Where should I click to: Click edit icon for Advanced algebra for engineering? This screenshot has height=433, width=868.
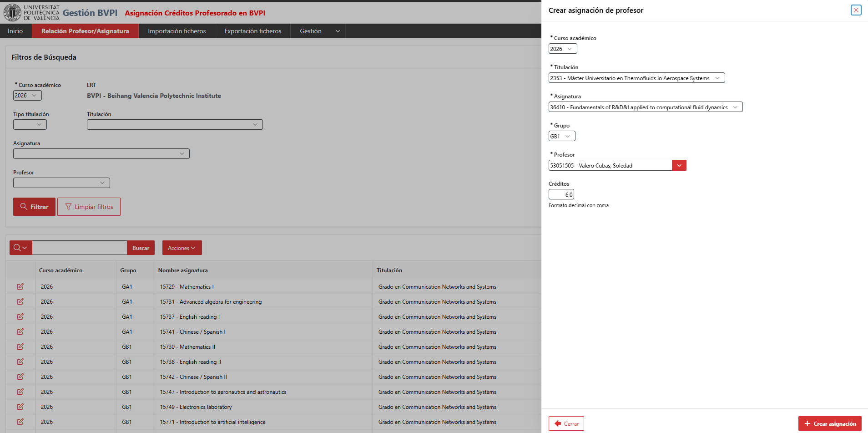click(x=20, y=301)
